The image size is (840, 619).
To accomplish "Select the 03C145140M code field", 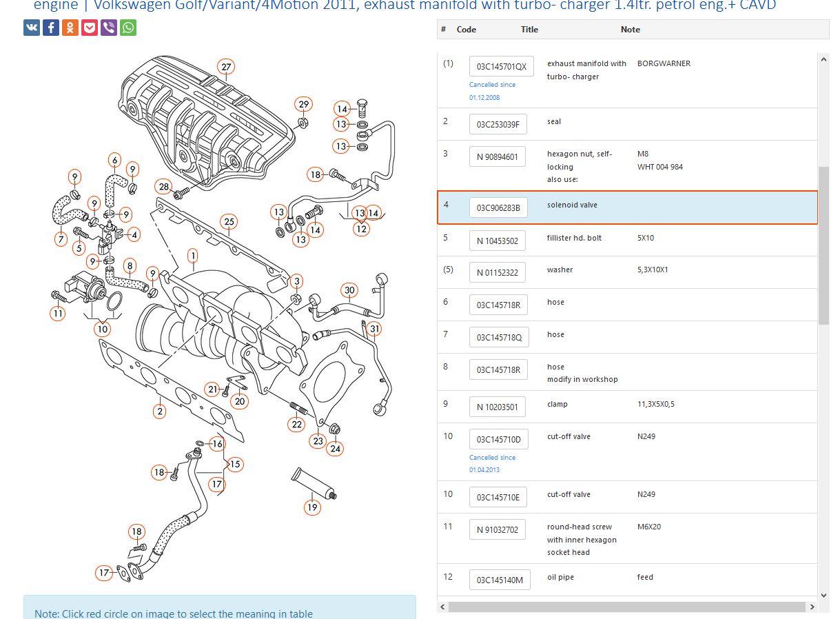I will pos(499,580).
